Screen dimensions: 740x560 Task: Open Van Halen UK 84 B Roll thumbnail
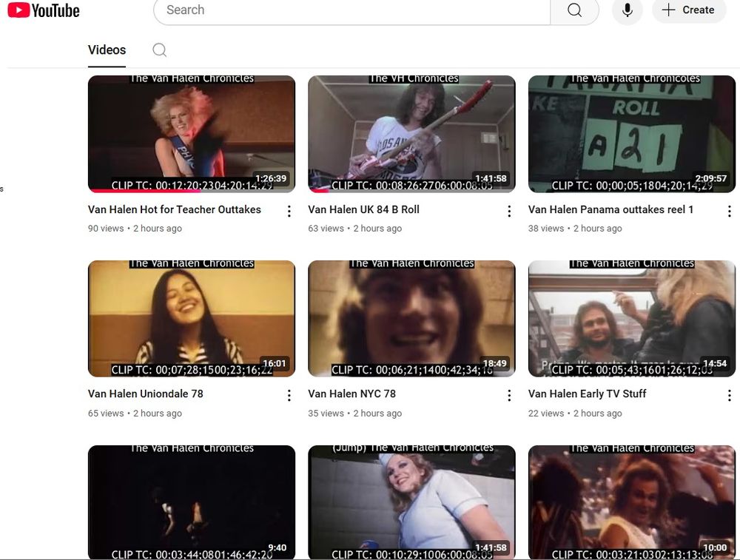click(411, 134)
